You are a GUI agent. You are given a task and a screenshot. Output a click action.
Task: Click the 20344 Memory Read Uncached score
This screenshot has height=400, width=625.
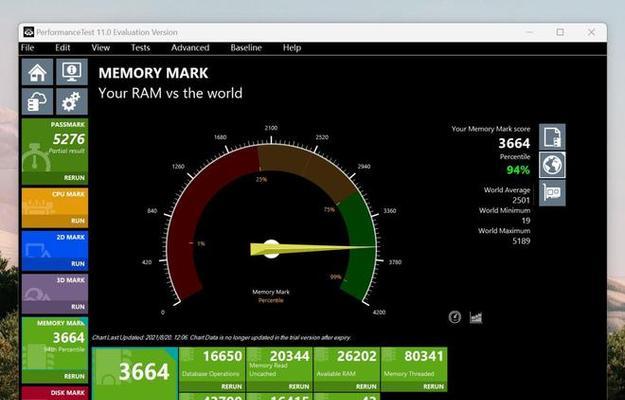pos(290,356)
